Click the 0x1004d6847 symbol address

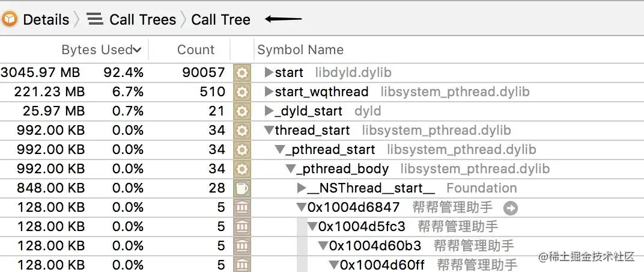tap(354, 208)
